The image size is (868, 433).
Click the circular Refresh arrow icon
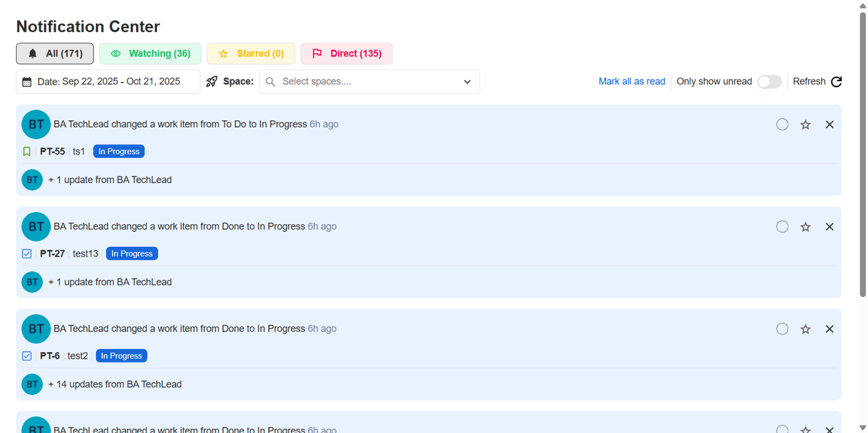coord(836,82)
